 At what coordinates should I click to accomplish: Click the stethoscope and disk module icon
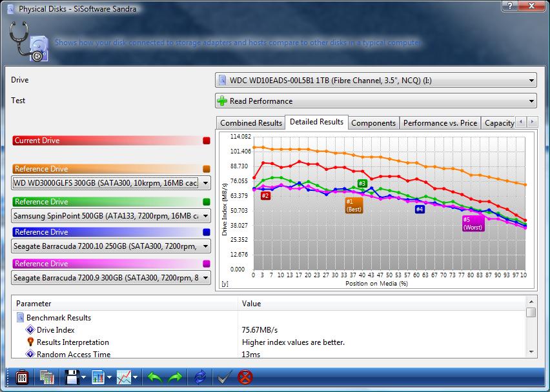pyautogui.click(x=28, y=42)
